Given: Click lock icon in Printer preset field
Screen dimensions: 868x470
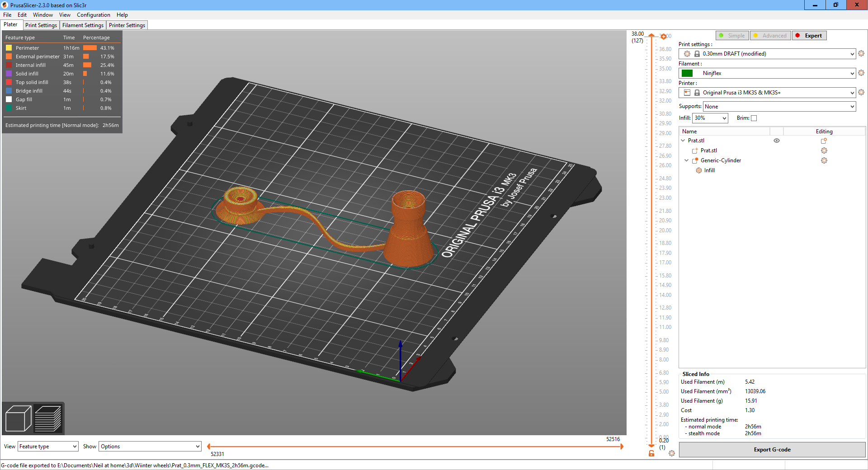Looking at the screenshot, I should point(697,93).
